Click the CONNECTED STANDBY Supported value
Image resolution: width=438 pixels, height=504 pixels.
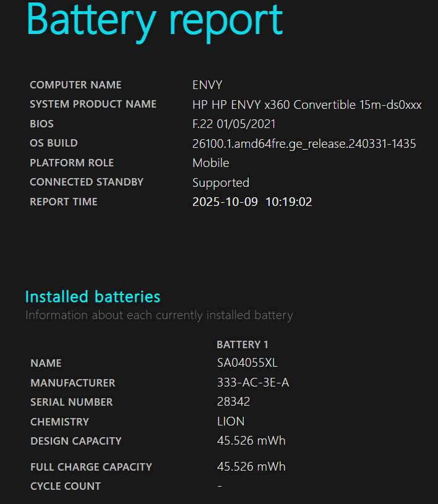(221, 182)
